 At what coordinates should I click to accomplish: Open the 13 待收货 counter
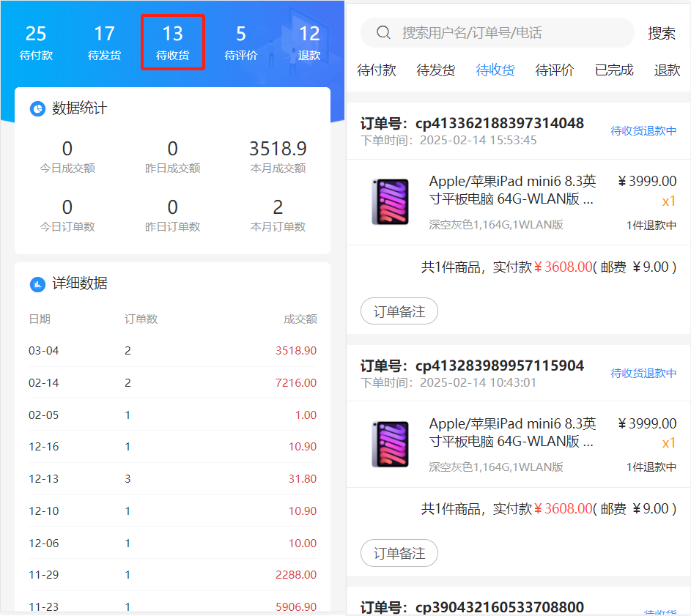click(x=173, y=42)
